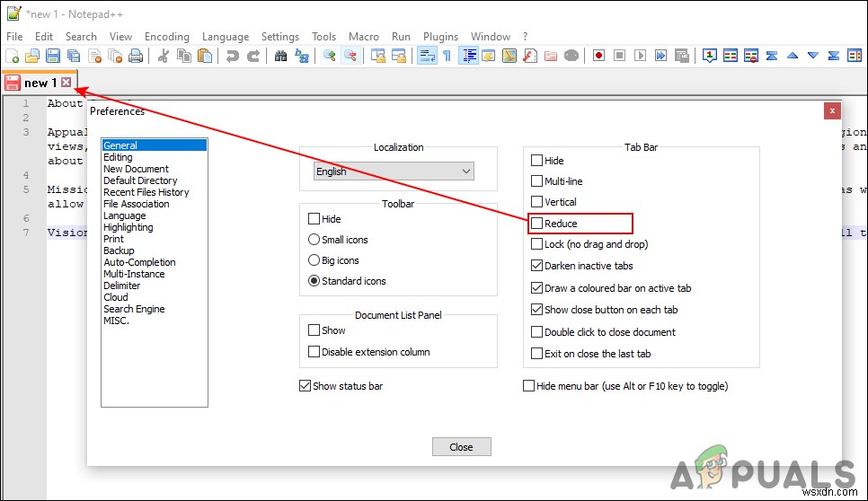Screen dimensions: 868x501
Task: Click the Stop Recording macro icon
Action: click(x=619, y=56)
